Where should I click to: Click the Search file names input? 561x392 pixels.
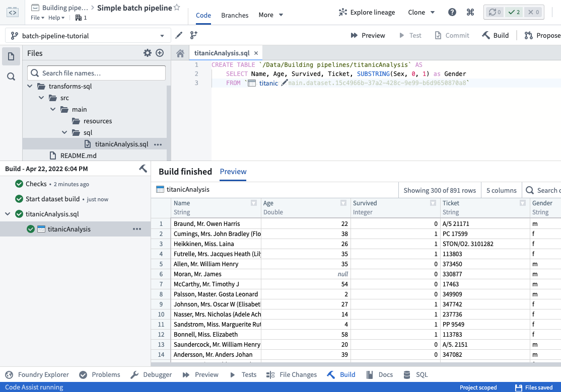97,73
